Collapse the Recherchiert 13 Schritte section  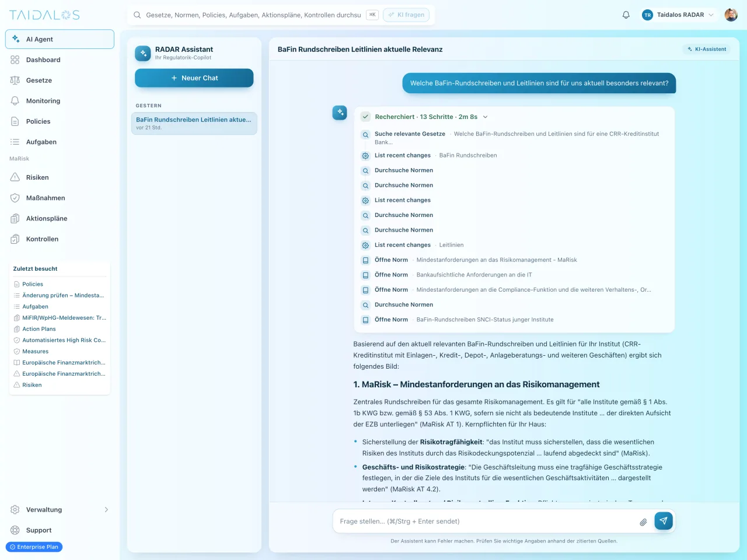485,117
